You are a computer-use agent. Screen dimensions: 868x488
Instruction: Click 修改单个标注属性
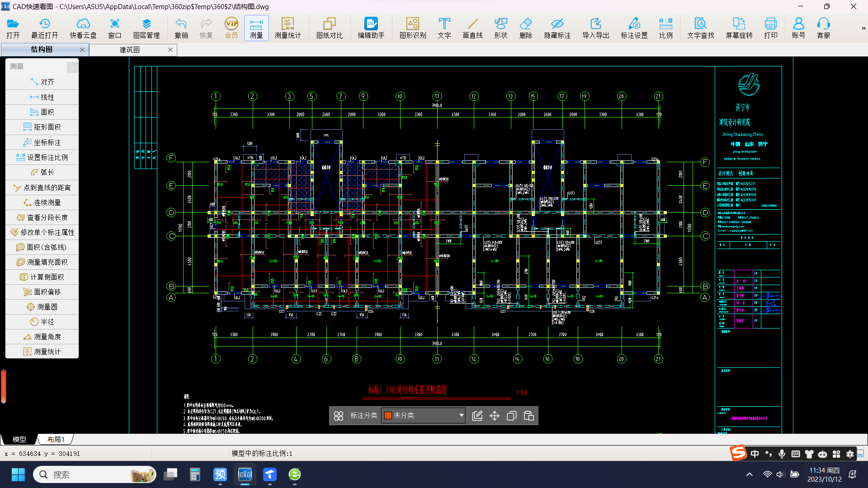(x=42, y=232)
